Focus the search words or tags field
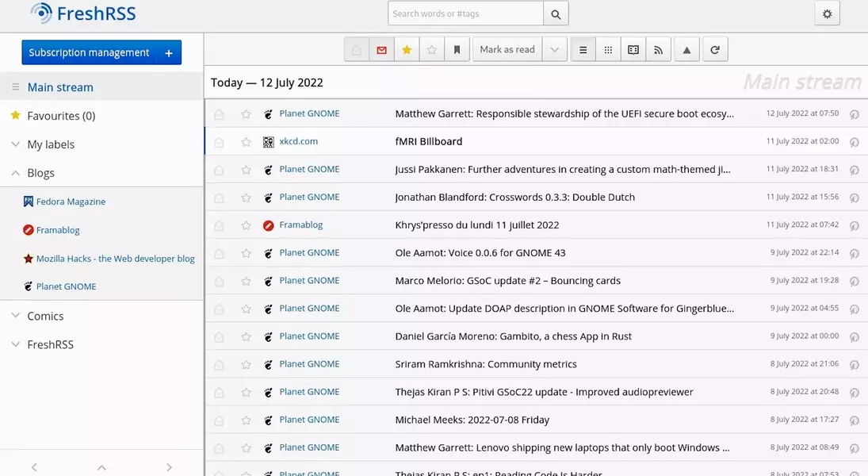868x476 pixels. (465, 13)
